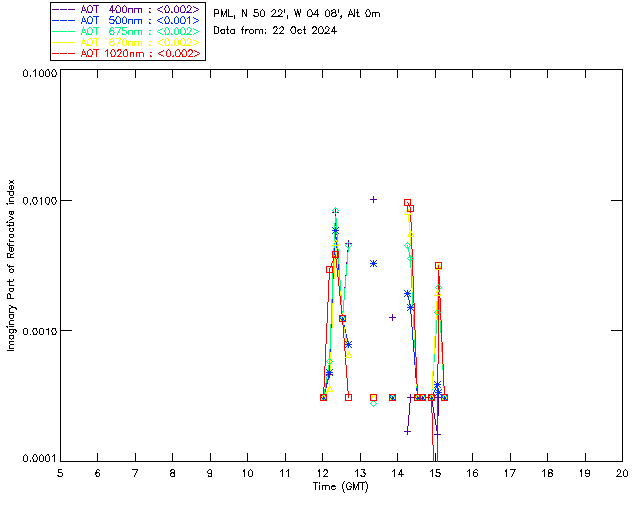Select the station text 'PML, N 50 22', W 04 08', Alt 0m'
The width and height of the screenshot is (640, 512).
pyautogui.click(x=297, y=14)
